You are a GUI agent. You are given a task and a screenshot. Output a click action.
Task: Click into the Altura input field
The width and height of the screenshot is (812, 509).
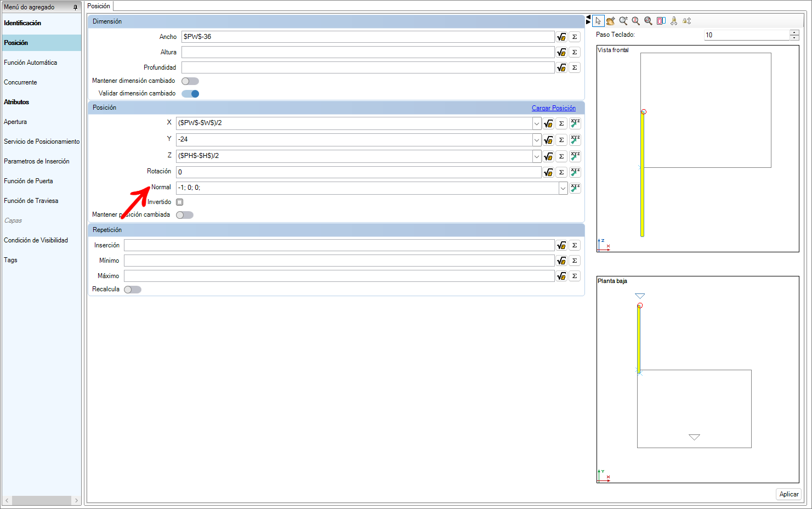point(368,52)
